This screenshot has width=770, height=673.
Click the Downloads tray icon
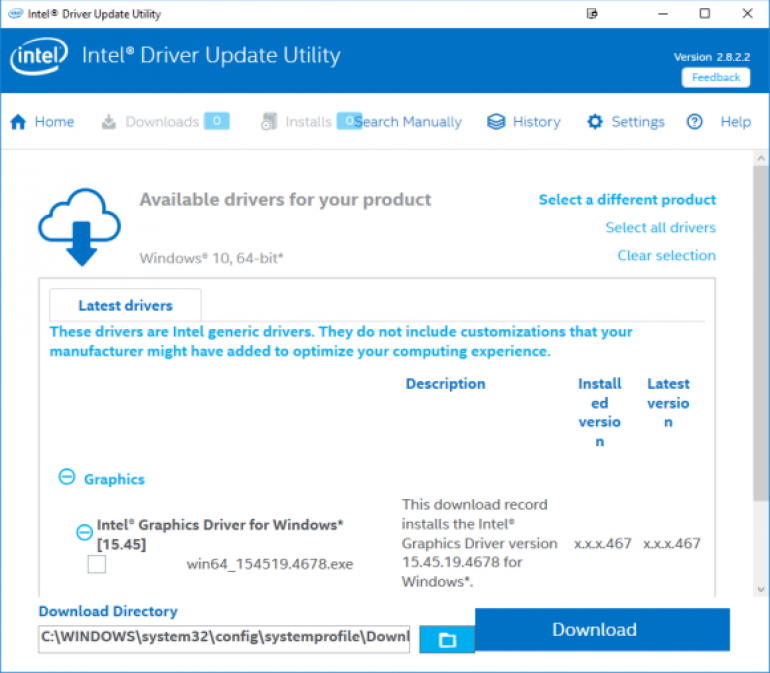(109, 121)
